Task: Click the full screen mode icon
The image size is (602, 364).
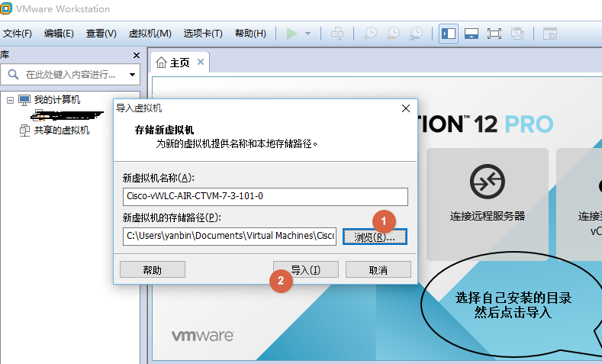Action: [x=494, y=34]
